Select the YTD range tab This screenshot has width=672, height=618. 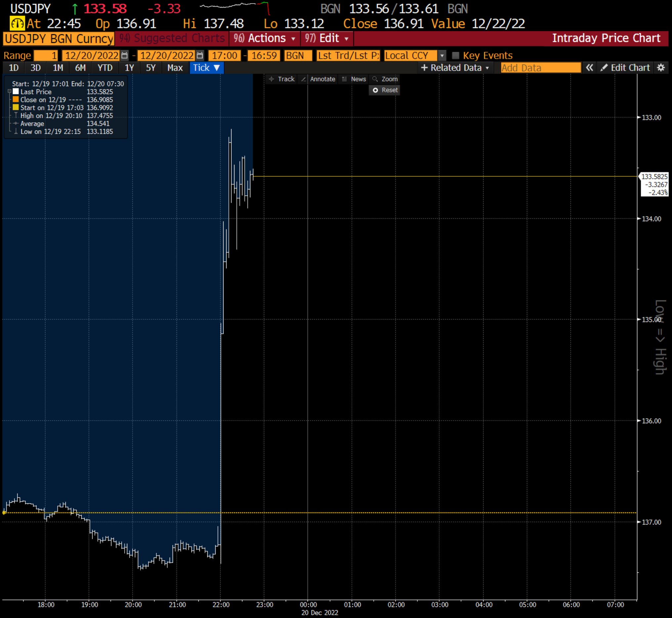(105, 68)
